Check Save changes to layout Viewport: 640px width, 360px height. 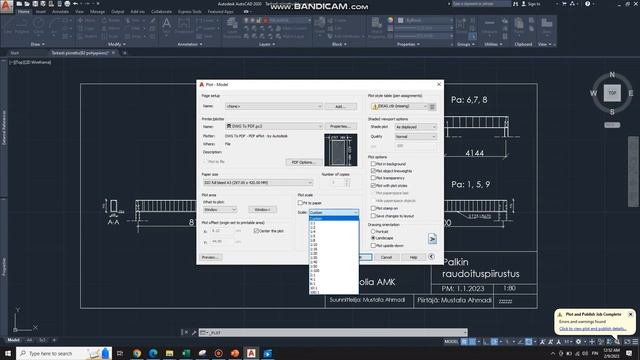[373, 216]
